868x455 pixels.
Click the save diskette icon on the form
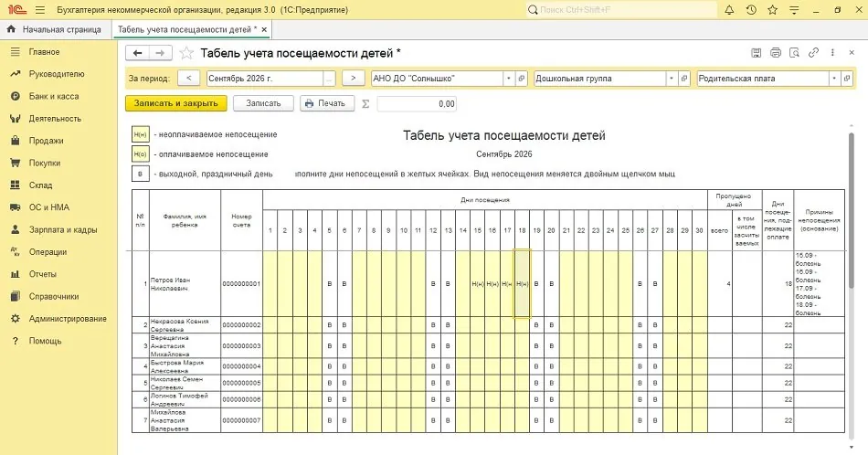[757, 53]
